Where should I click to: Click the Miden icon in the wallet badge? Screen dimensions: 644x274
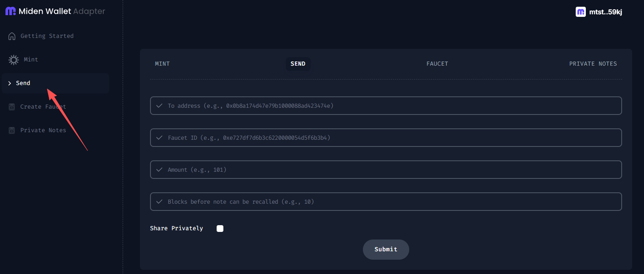(x=581, y=12)
